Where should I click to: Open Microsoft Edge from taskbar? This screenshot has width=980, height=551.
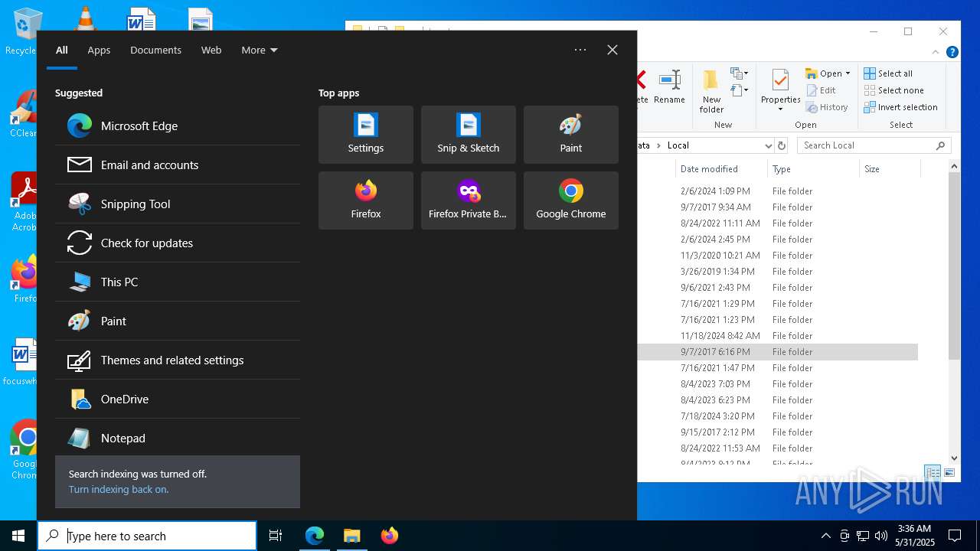[315, 536]
